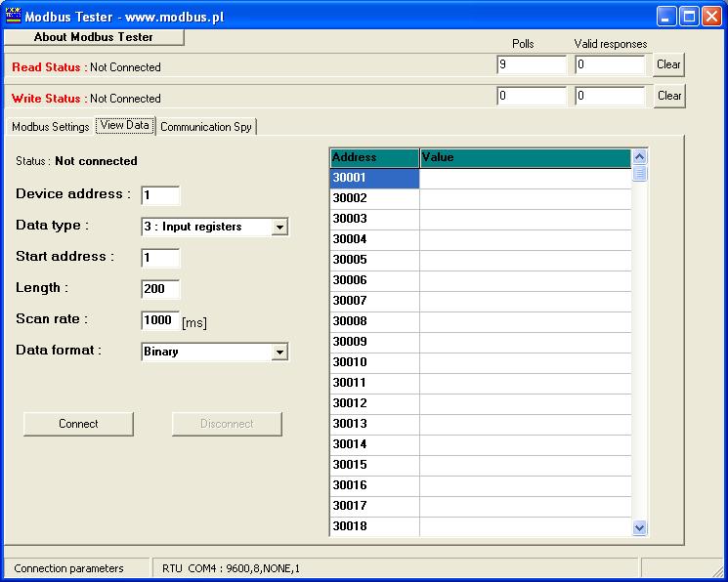Maximize the Modbus Tester window
The height and width of the screenshot is (582, 728).
click(689, 17)
